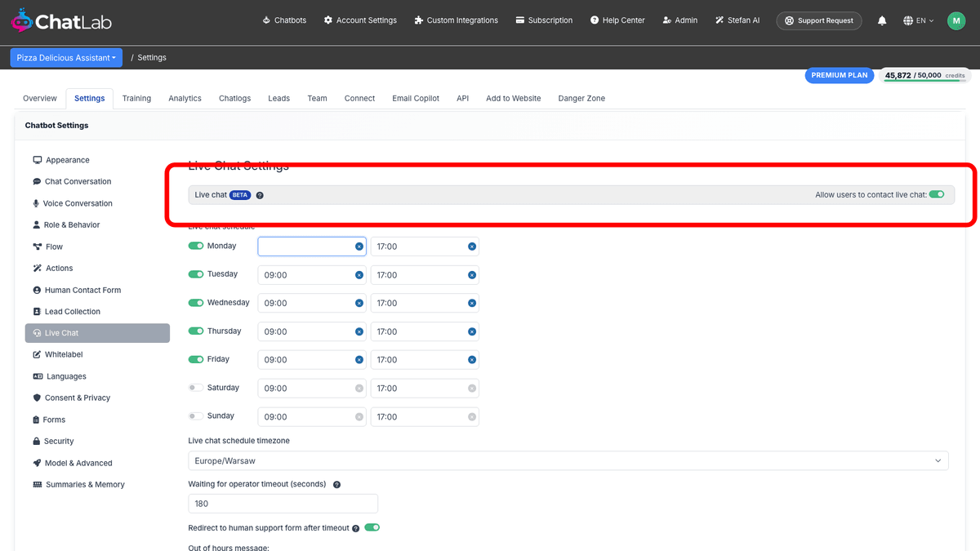Click PREMIUM PLAN badge

(x=840, y=75)
